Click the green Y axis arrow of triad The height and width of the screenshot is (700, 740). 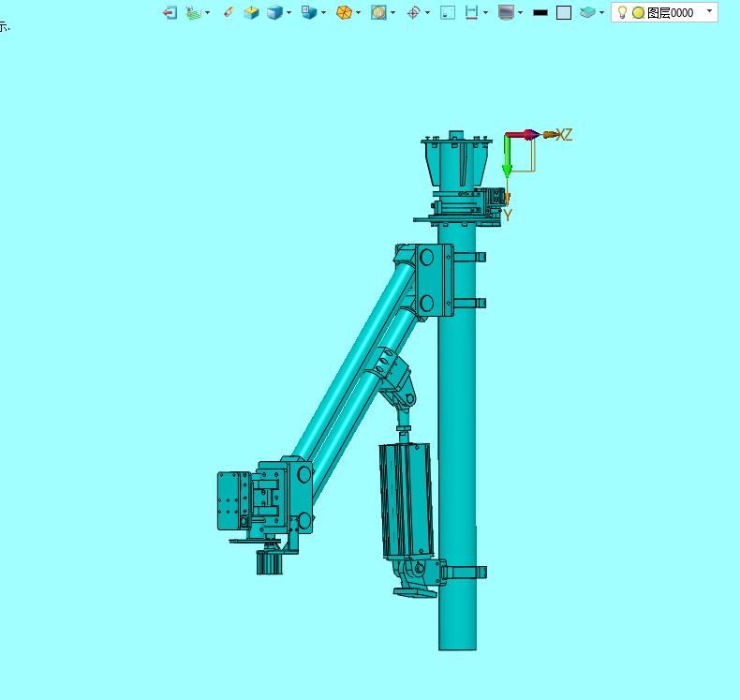pos(508,156)
